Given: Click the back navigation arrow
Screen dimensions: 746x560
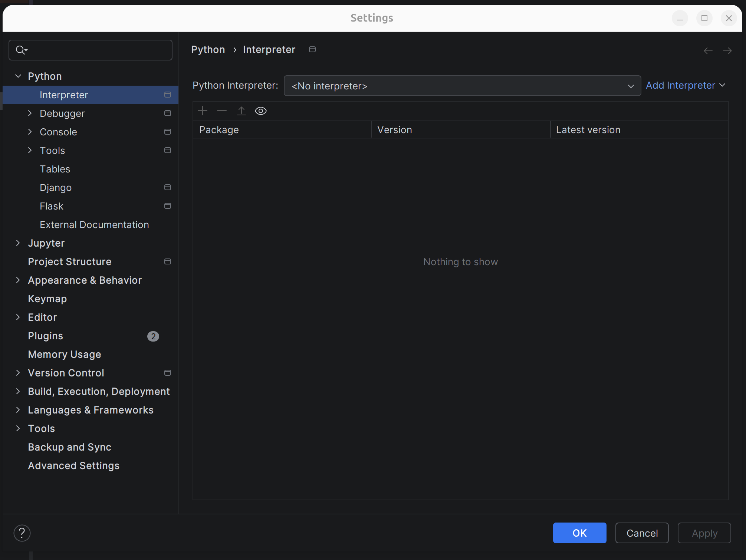Looking at the screenshot, I should (708, 50).
